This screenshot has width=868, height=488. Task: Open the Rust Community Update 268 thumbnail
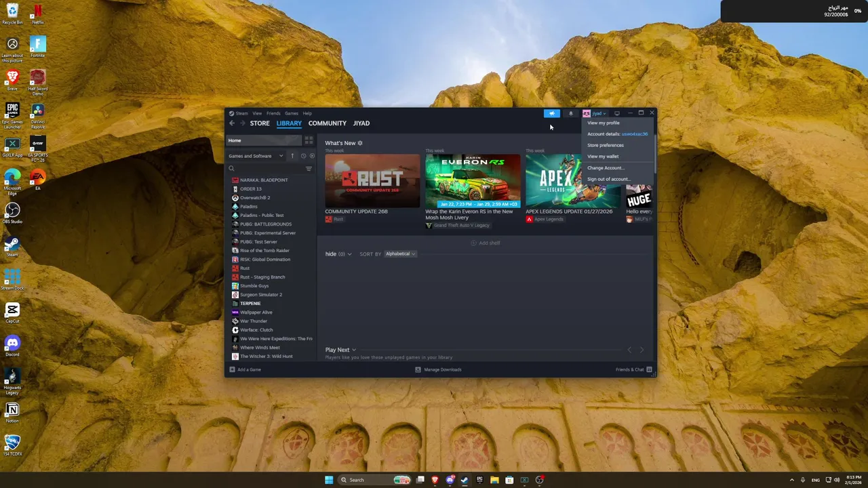click(x=372, y=180)
